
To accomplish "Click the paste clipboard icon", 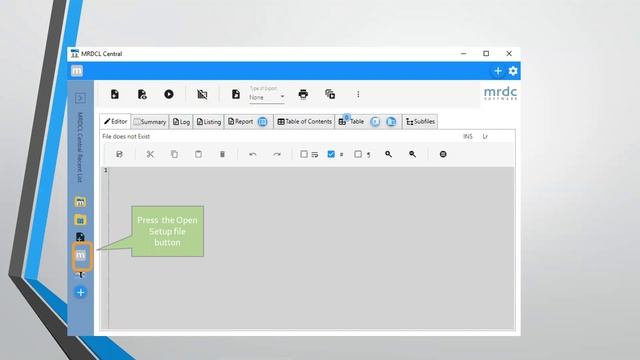I will tap(198, 154).
